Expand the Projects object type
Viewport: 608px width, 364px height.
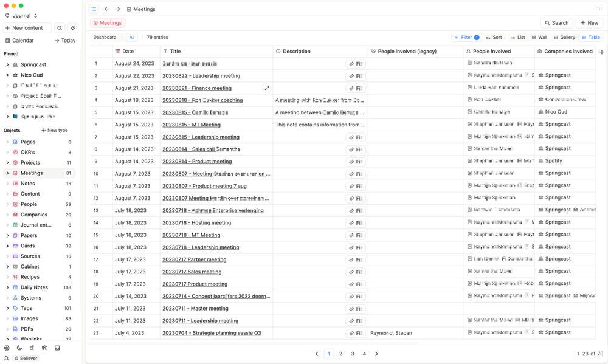(7, 163)
